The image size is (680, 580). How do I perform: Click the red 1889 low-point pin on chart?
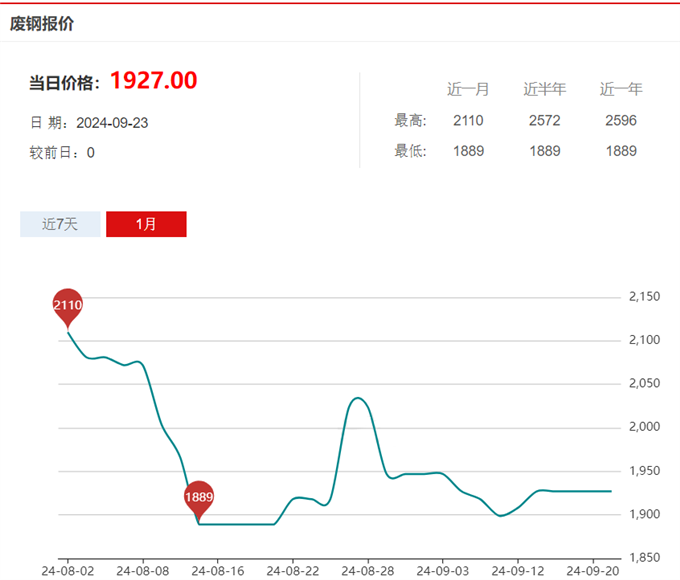[x=199, y=497]
